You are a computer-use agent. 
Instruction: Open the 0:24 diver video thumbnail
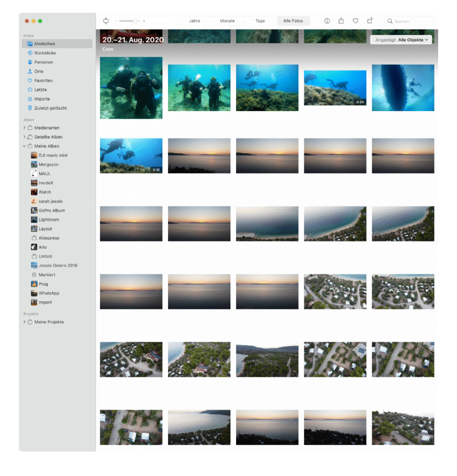click(x=335, y=88)
